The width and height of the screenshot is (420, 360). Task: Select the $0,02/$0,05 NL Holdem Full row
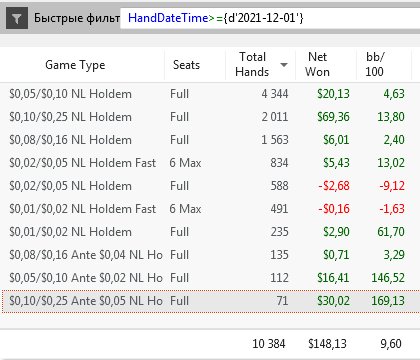point(210,186)
